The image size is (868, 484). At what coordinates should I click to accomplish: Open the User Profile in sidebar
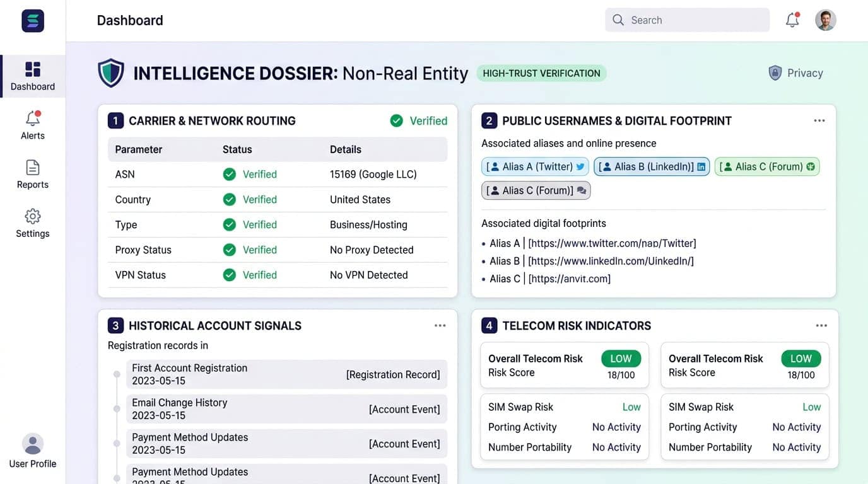pyautogui.click(x=33, y=451)
